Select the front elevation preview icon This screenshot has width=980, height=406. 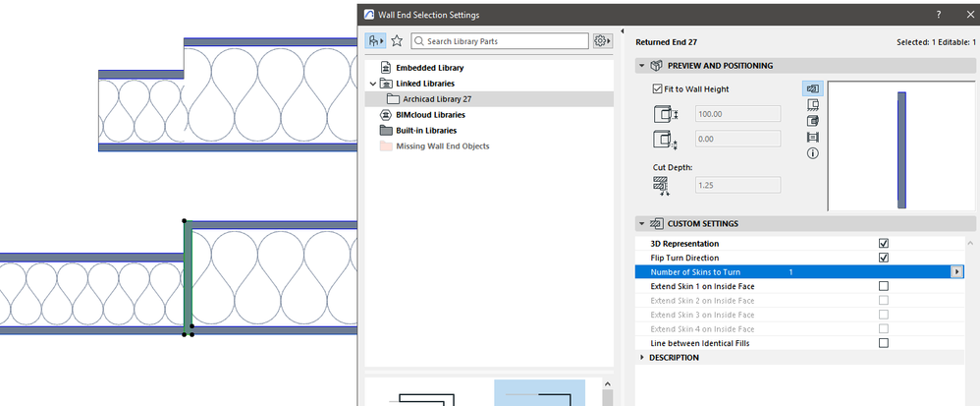pyautogui.click(x=812, y=137)
